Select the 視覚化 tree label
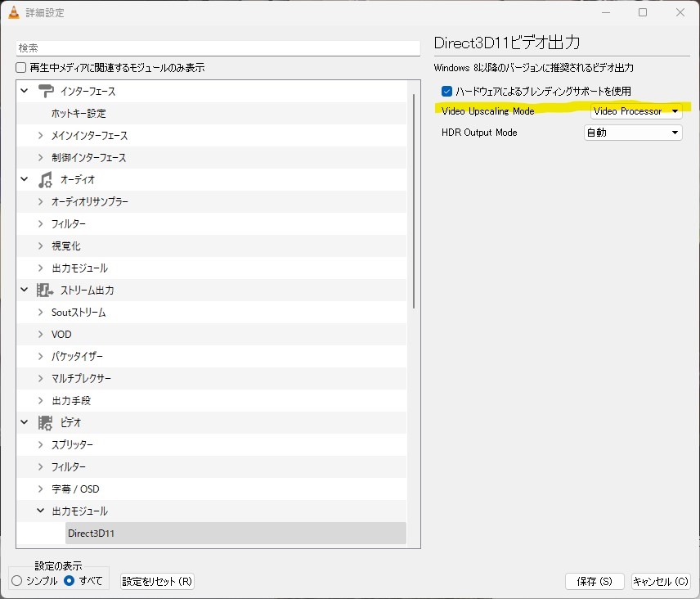 pyautogui.click(x=65, y=246)
